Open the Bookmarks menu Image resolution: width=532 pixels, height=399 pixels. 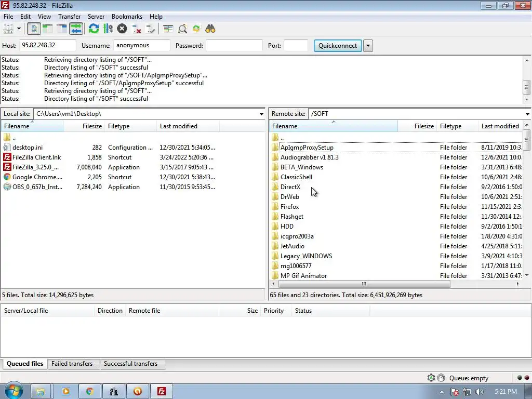click(x=127, y=16)
